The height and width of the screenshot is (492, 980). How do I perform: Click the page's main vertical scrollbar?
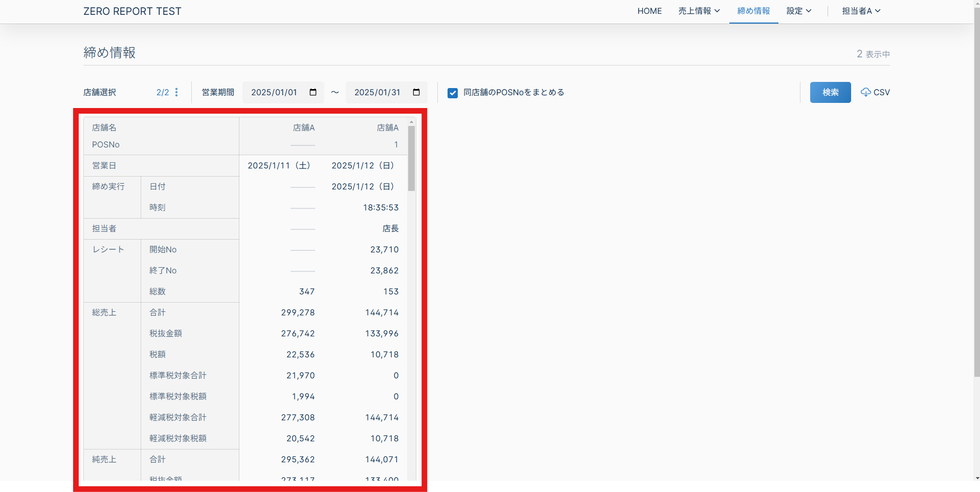pyautogui.click(x=976, y=205)
